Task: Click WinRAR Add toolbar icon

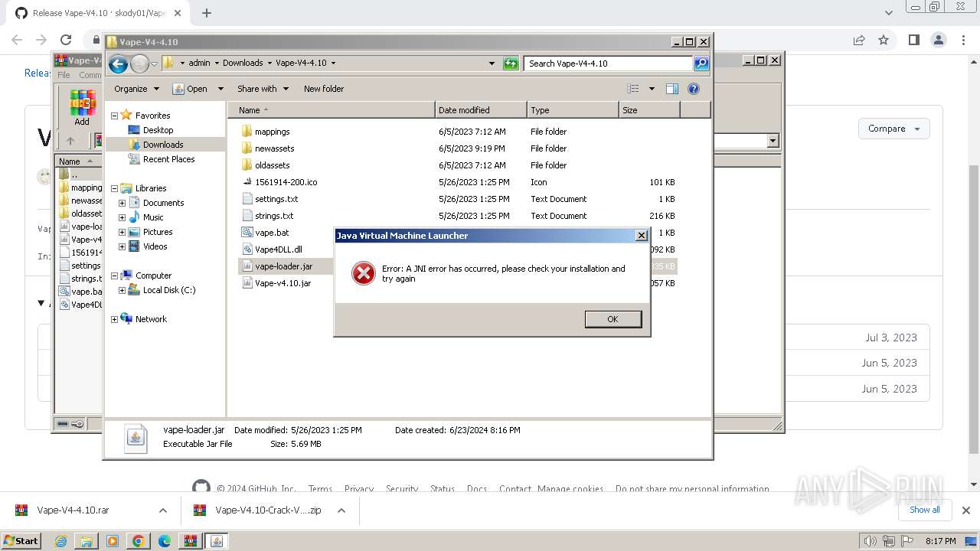Action: pyautogui.click(x=82, y=108)
